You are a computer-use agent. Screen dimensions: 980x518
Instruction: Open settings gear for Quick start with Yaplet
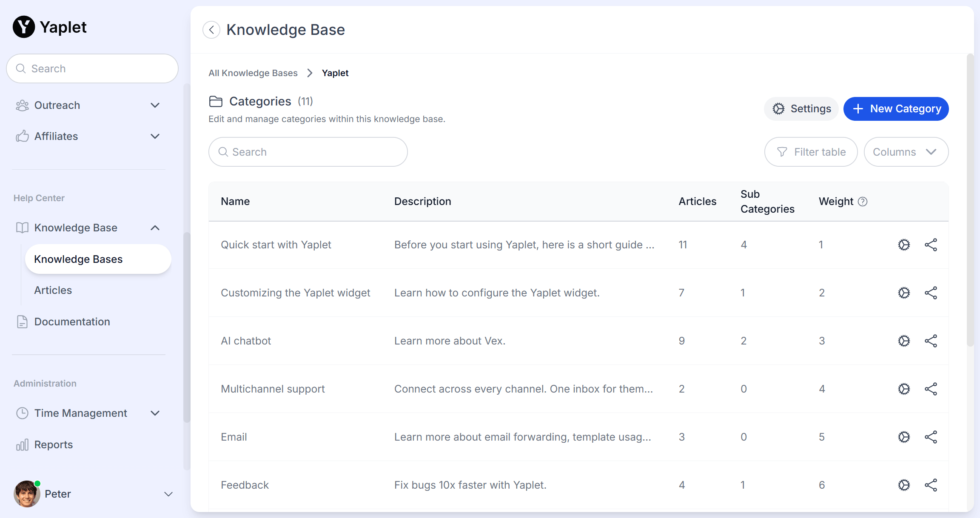[904, 245]
